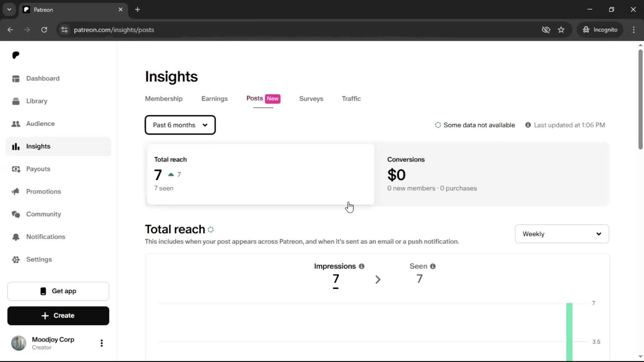This screenshot has width=644, height=362.
Task: Click the third-party cookies blocked eye icon
Action: click(x=546, y=30)
